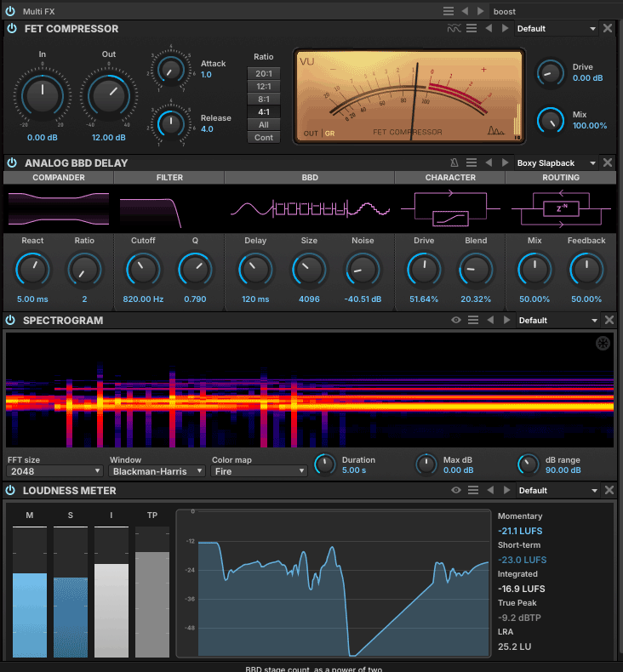Go to previous Multi FX preset
The width and height of the screenshot is (623, 672).
point(465,11)
